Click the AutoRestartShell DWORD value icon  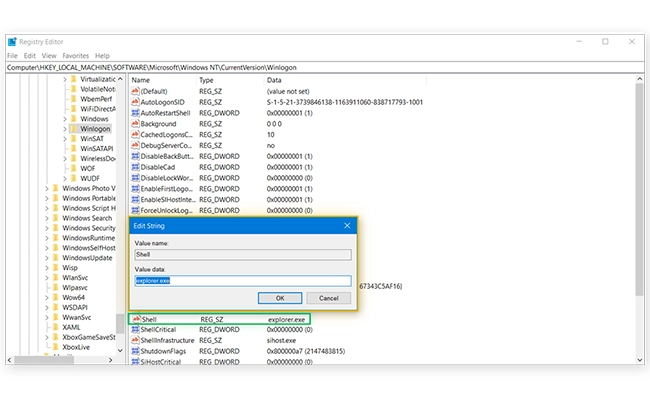[x=135, y=113]
